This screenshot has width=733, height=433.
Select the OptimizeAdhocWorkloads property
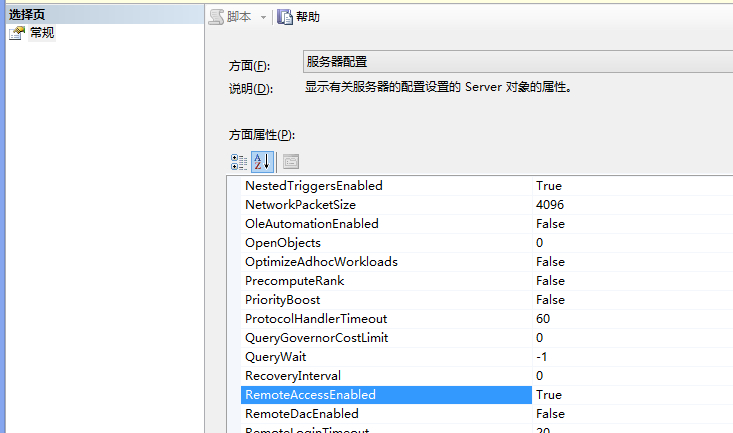tap(321, 262)
